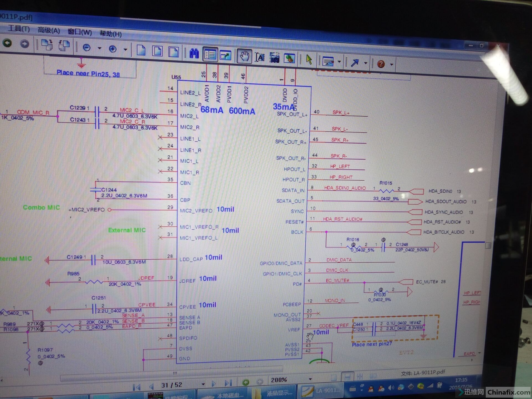
Task: Open the 200% zoom dropdown
Action: (310, 379)
